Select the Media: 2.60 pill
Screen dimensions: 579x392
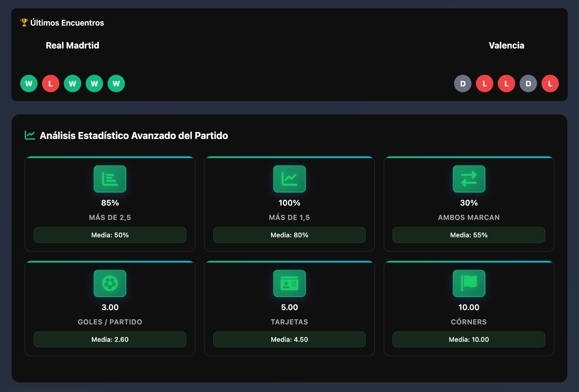[x=110, y=340]
